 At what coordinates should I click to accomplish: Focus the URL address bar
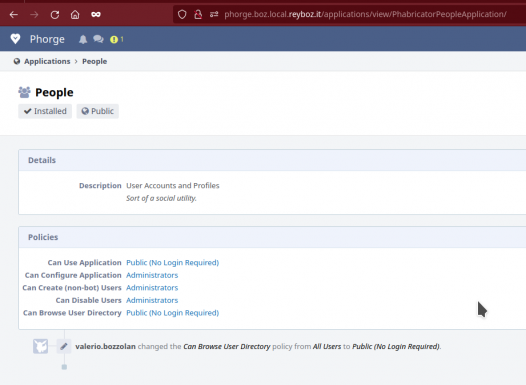[365, 14]
